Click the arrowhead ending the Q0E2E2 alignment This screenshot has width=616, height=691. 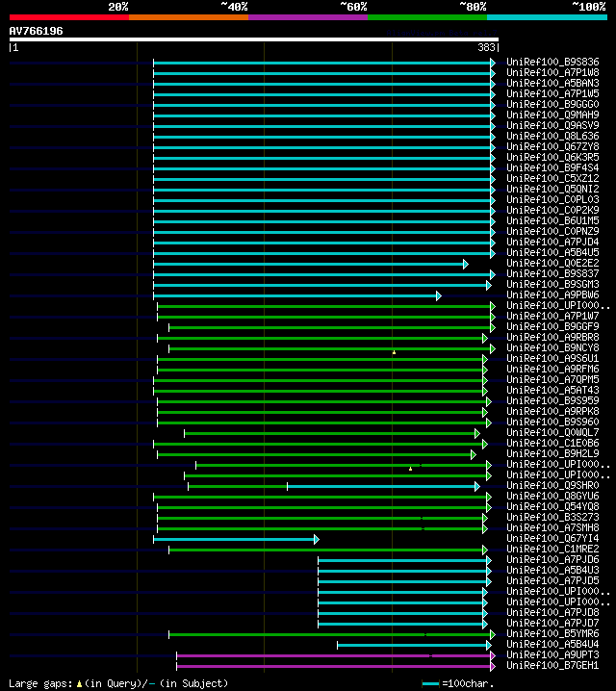(x=466, y=265)
